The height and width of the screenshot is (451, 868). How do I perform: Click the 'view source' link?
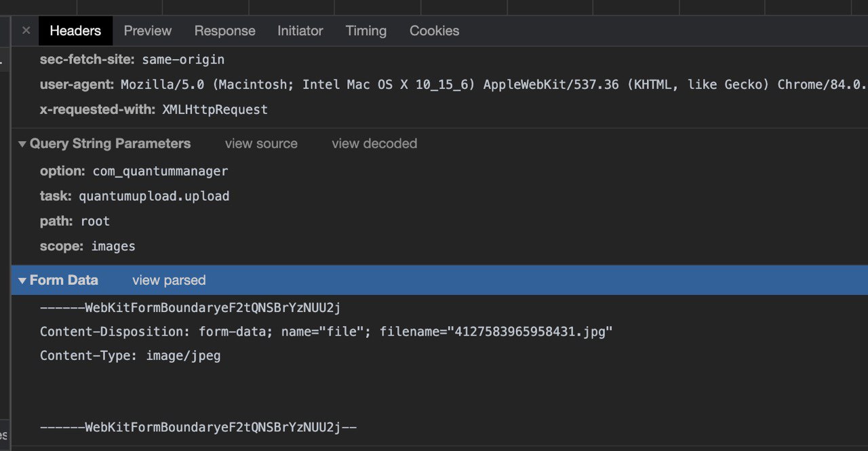point(261,144)
